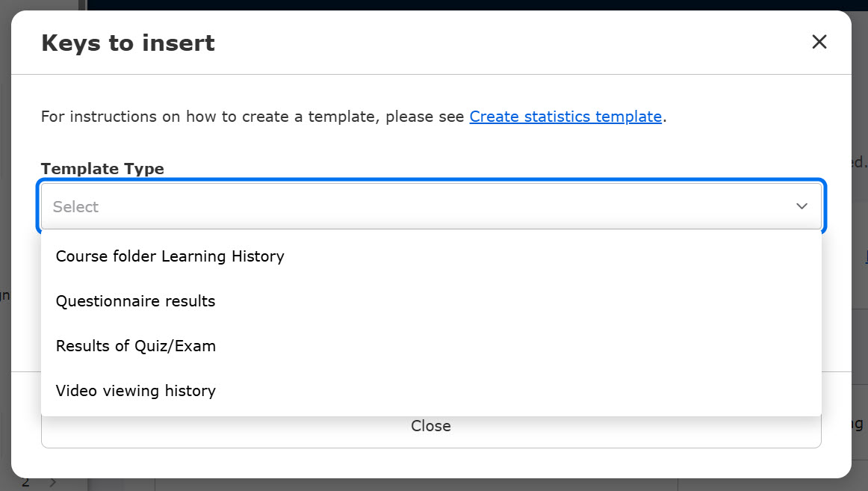This screenshot has width=868, height=491.
Task: Go to next page using pagination chevron
Action: tap(52, 483)
